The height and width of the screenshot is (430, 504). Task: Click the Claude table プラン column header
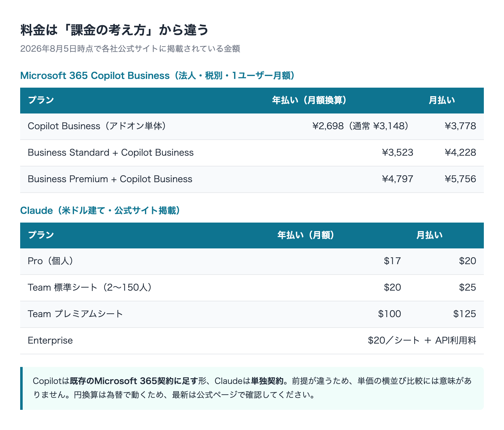point(41,235)
